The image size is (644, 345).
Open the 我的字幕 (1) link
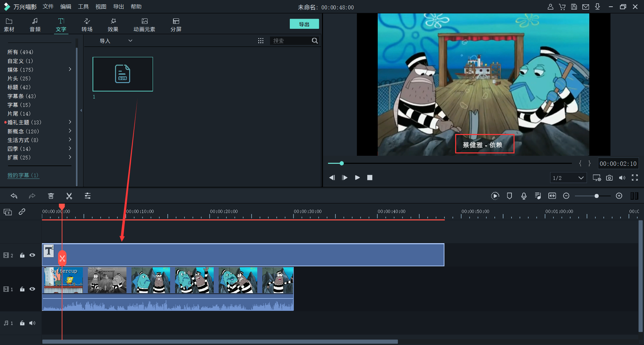tap(23, 175)
